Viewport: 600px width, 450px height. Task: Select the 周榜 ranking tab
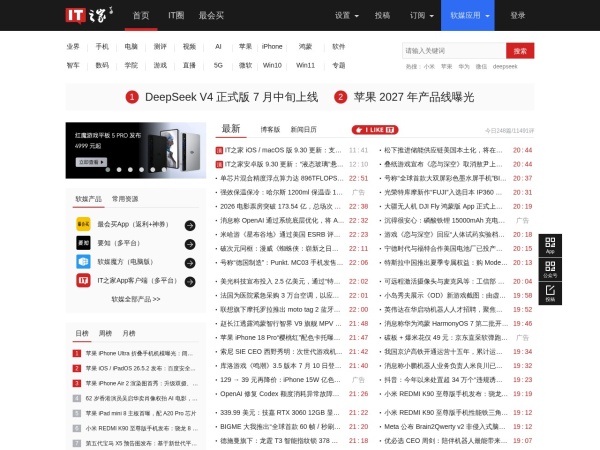click(105, 333)
